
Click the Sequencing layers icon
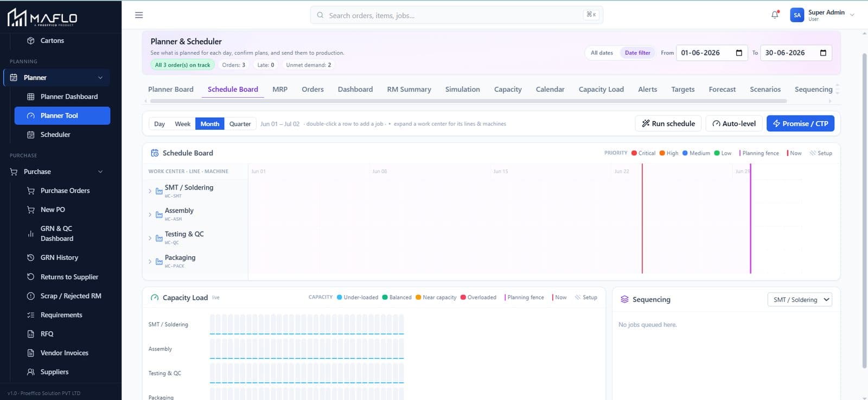point(624,300)
